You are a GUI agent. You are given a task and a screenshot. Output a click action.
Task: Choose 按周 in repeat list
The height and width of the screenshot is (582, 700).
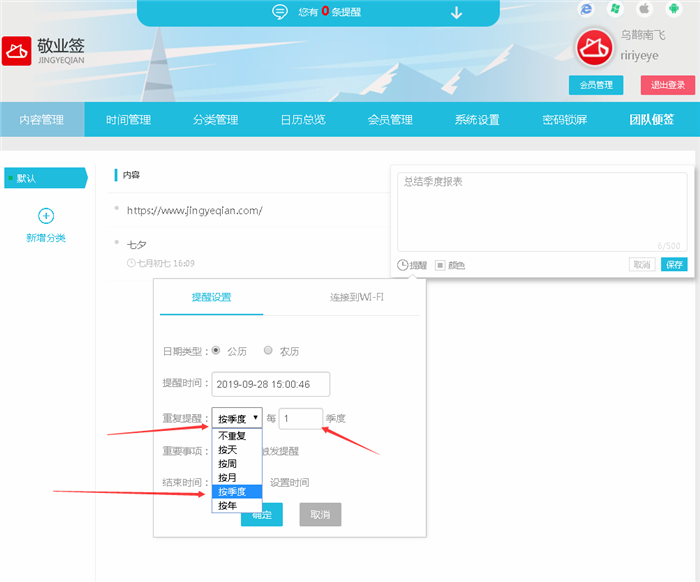click(237, 463)
